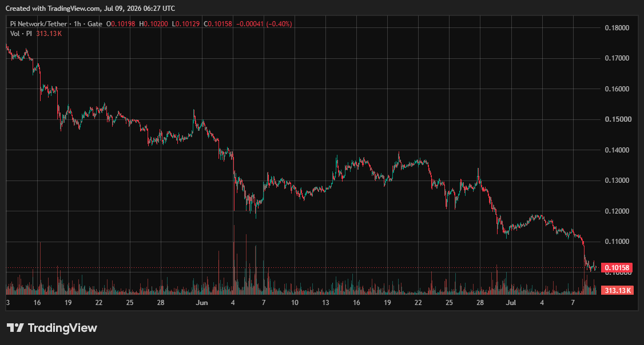Click the Jun label on time axis
The height and width of the screenshot is (345, 644).
pyautogui.click(x=202, y=303)
